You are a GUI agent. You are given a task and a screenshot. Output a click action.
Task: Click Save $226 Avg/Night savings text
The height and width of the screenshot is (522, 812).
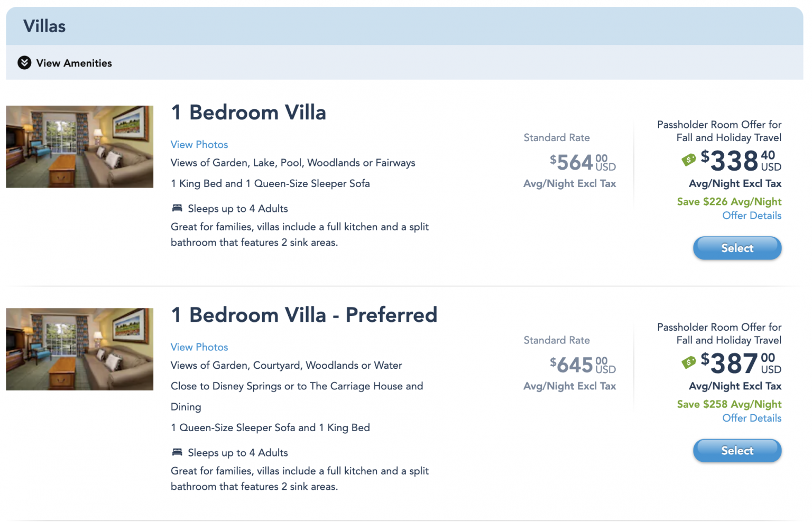pos(729,201)
